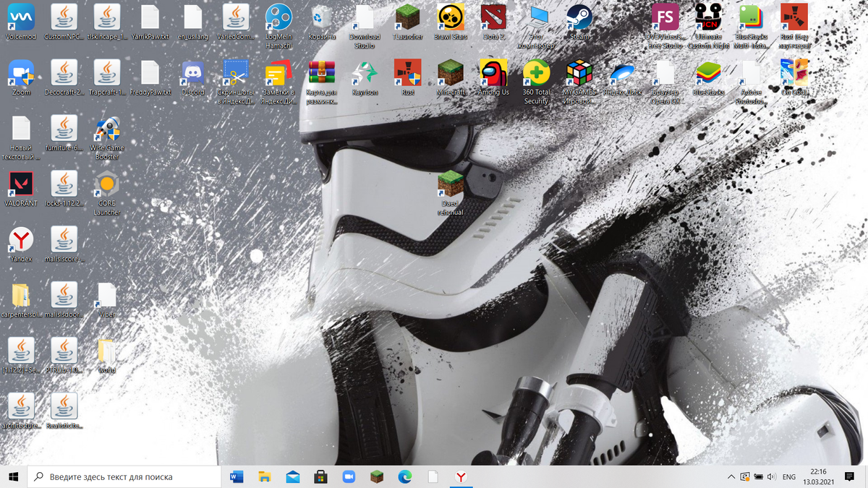The image size is (868, 488).
Task: Select the Zoom desktop shortcut
Action: point(21,77)
